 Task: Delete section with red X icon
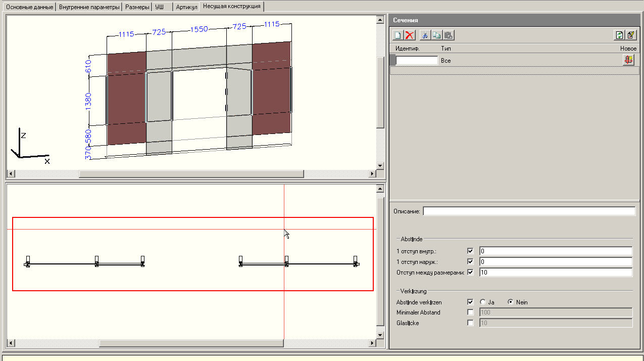point(410,35)
